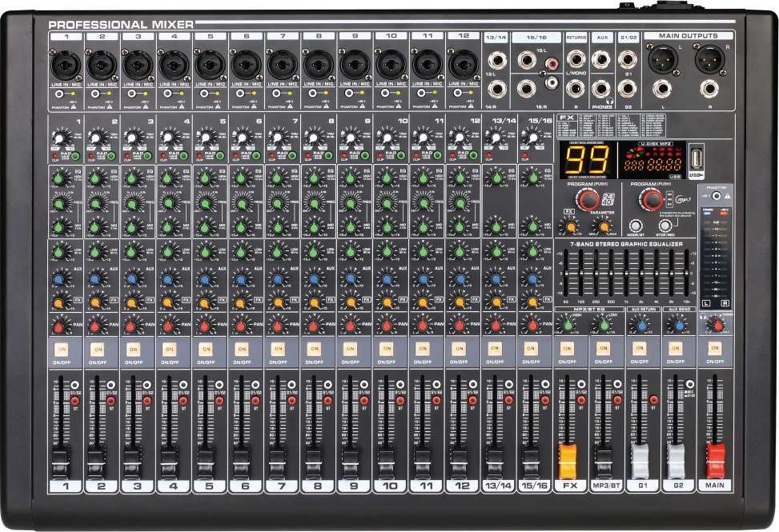Toggle phantom power switch on channel 2
The image size is (779, 532).
point(96,93)
